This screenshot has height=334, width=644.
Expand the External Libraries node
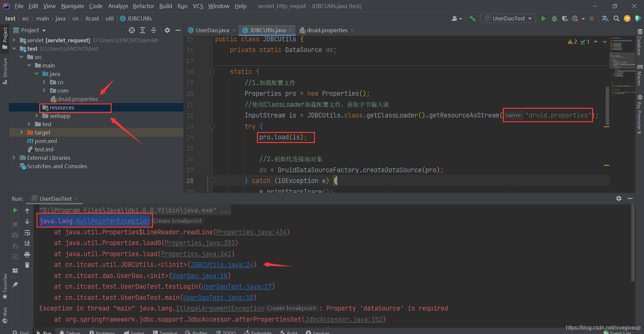pyautogui.click(x=14, y=157)
